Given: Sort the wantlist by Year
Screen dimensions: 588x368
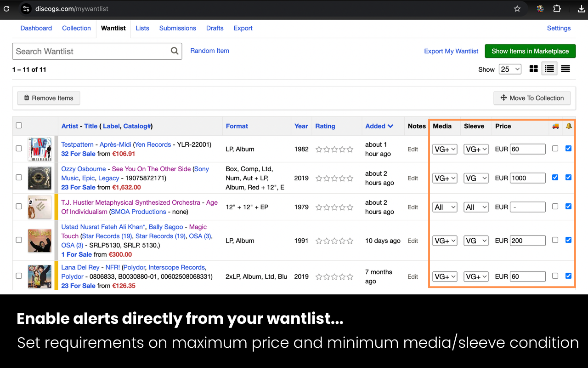Looking at the screenshot, I should click(301, 126).
